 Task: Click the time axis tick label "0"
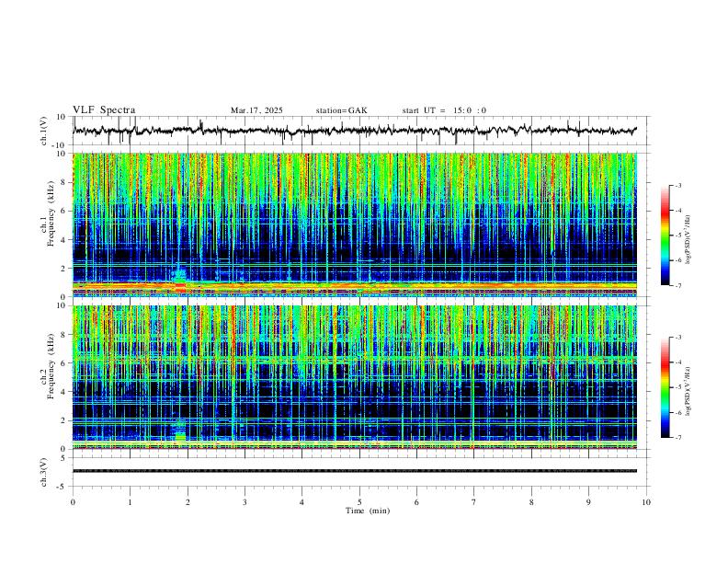[x=73, y=502]
